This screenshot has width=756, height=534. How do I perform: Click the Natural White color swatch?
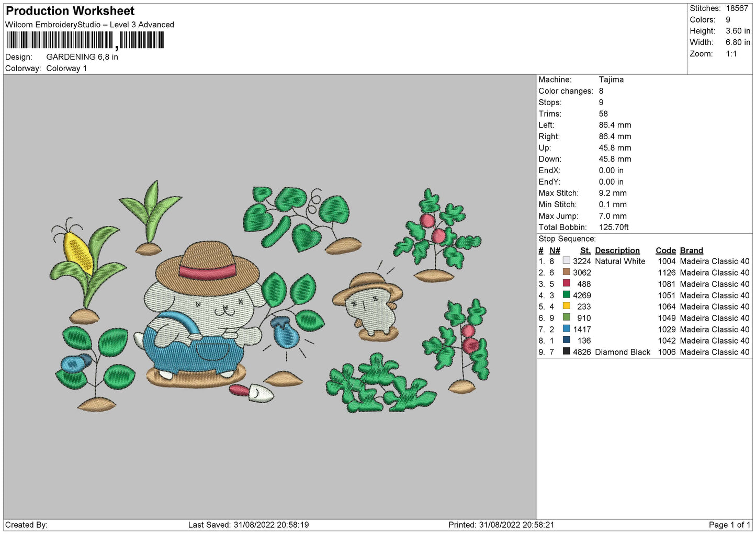566,260
